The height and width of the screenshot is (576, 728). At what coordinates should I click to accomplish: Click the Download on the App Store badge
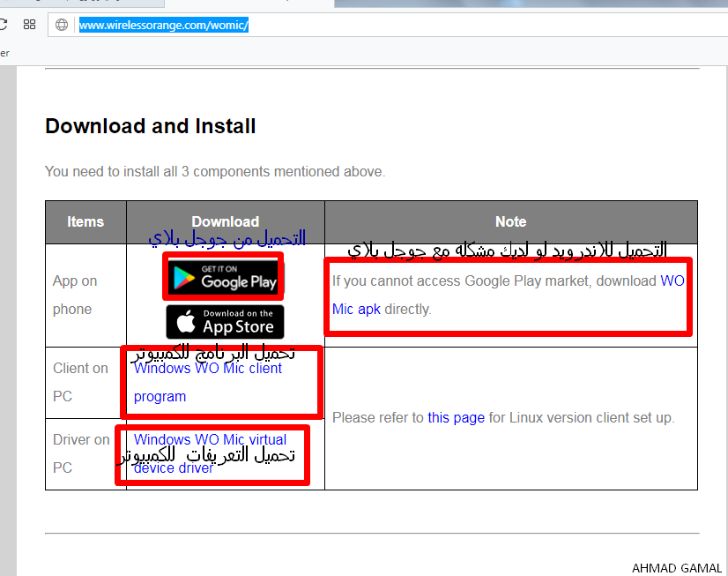(225, 321)
